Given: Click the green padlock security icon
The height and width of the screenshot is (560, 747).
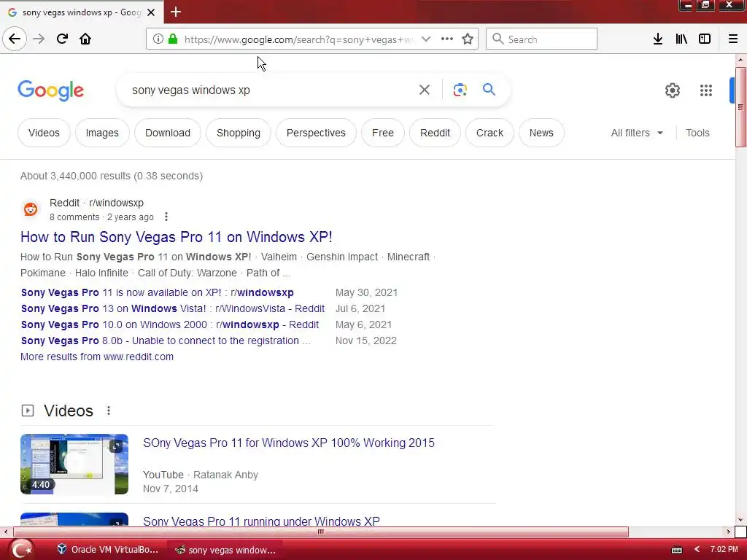Looking at the screenshot, I should click(173, 39).
